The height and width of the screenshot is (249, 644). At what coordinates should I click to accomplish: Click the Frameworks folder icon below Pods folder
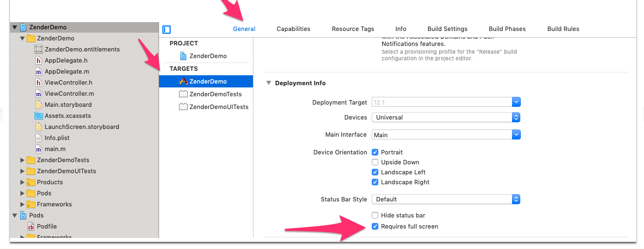pos(31,204)
